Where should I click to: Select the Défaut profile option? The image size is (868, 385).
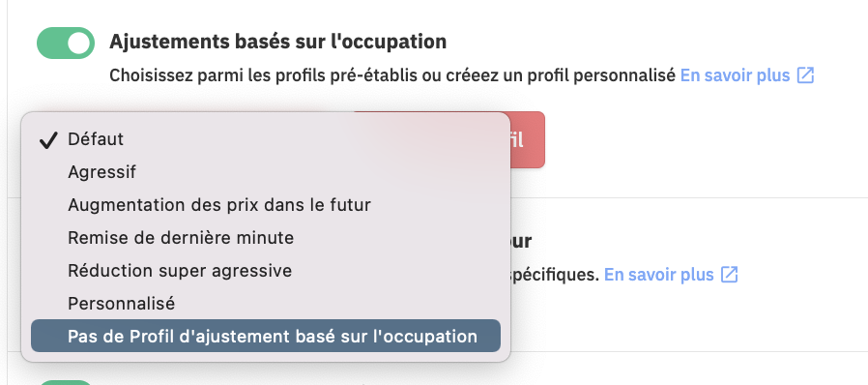tap(266, 139)
